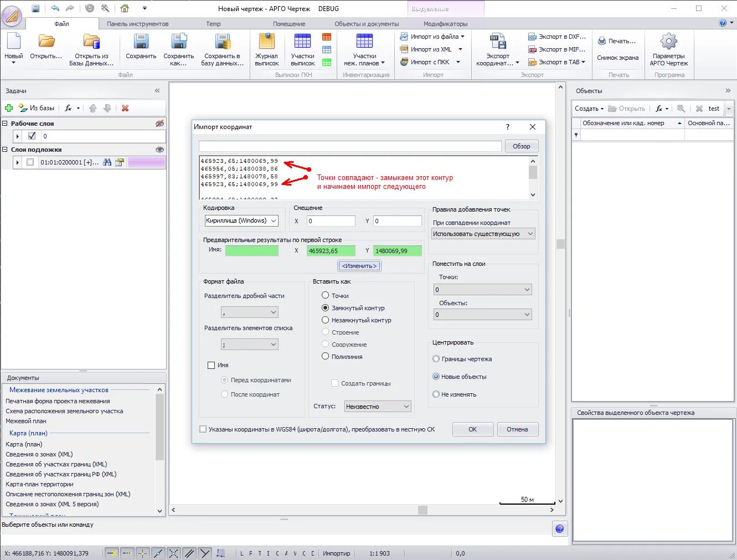
Task: Select Полилиния radio option
Action: (326, 356)
